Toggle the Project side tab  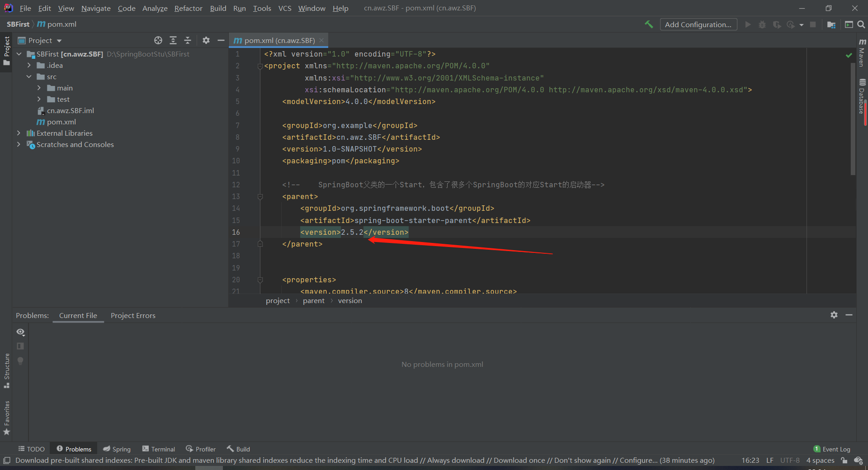[x=6, y=51]
